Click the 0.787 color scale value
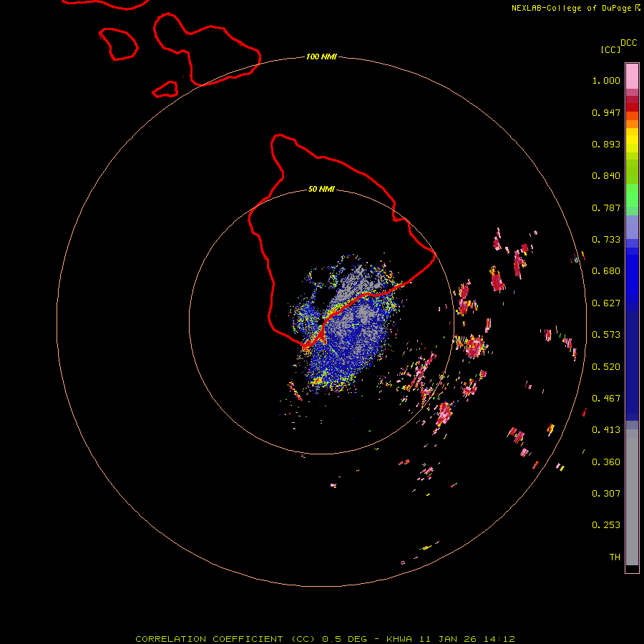This screenshot has width=644, height=644. coord(606,208)
